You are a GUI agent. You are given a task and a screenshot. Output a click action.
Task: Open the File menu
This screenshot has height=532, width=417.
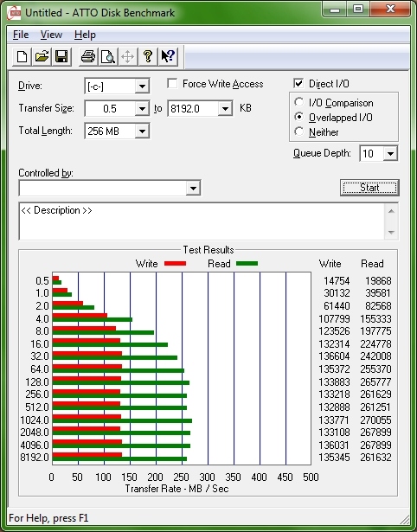tap(21, 35)
